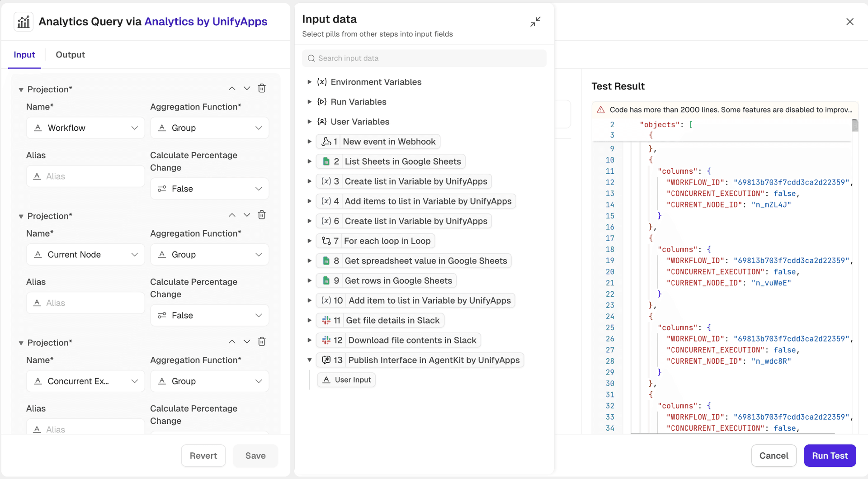
Task: Select the Input tab
Action: tap(24, 55)
